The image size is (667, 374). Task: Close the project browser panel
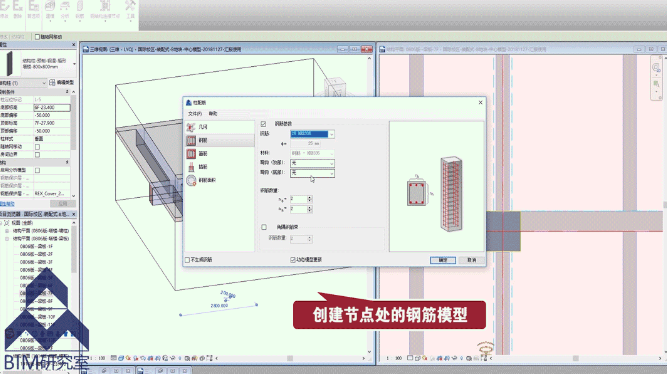(74, 214)
